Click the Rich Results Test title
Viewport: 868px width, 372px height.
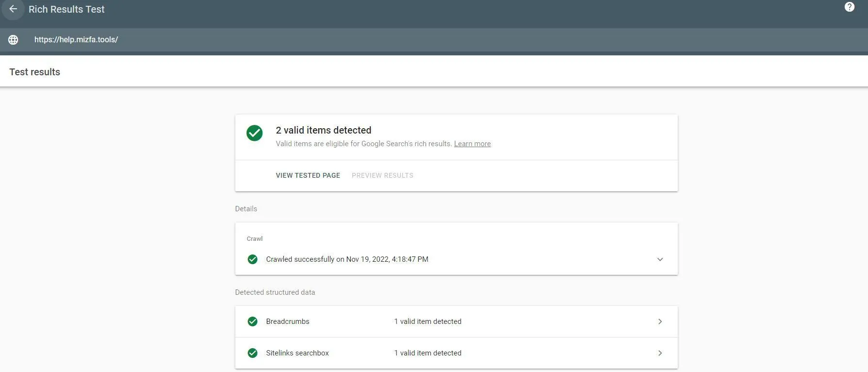pyautogui.click(x=66, y=9)
